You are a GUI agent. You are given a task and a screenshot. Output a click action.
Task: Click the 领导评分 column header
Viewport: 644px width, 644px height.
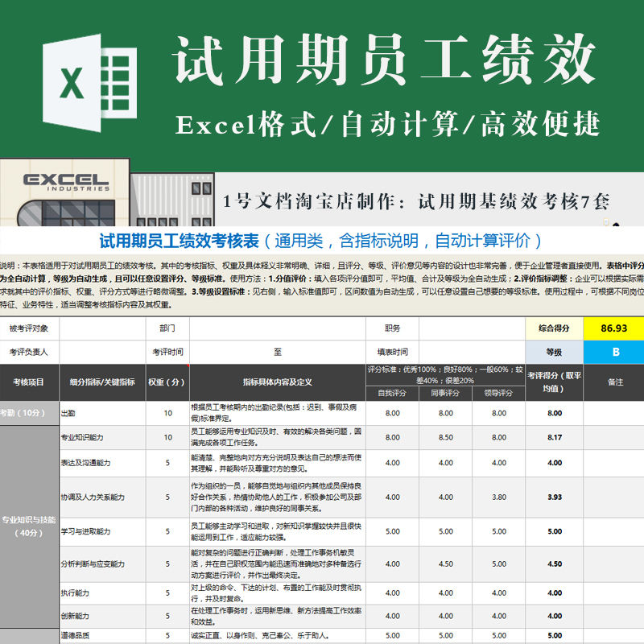coord(498,394)
